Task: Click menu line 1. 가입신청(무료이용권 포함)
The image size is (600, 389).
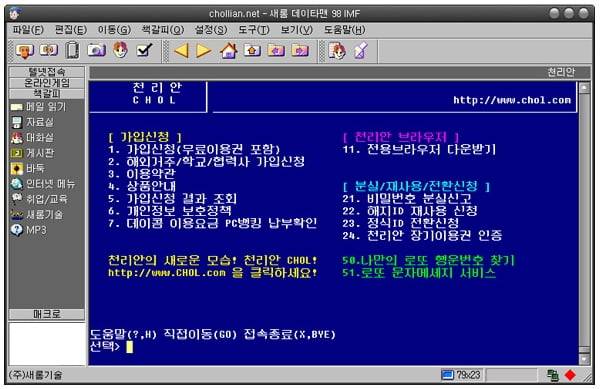Action: (194, 149)
